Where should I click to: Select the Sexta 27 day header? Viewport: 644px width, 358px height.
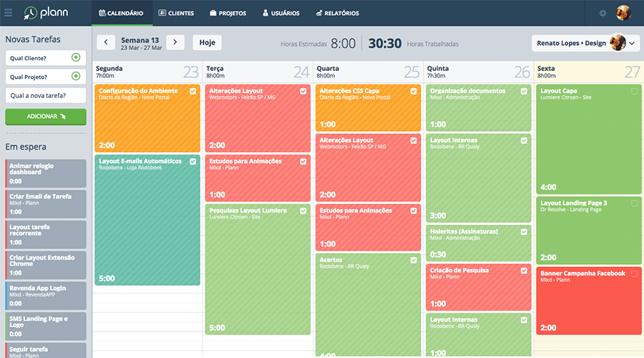point(589,72)
